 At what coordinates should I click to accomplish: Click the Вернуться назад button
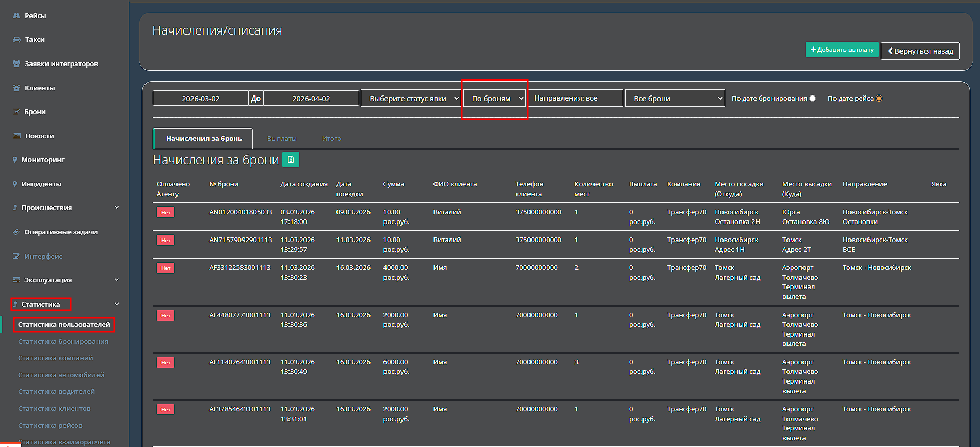920,51
